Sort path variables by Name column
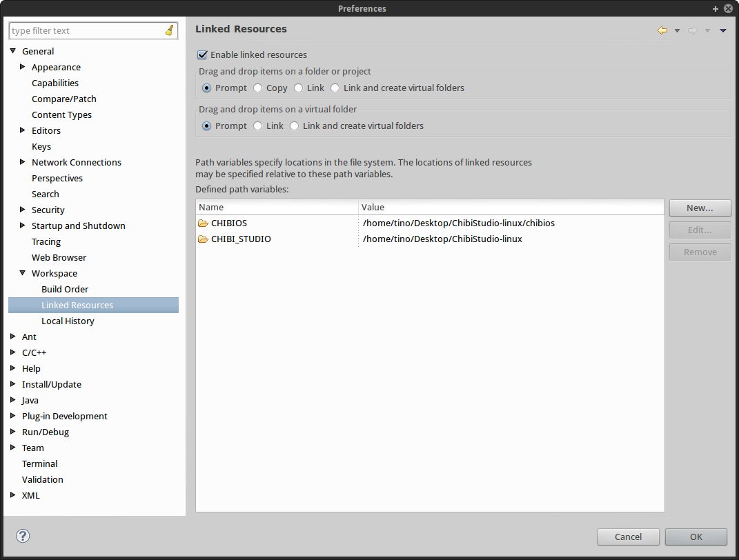The image size is (739, 560). [277, 207]
